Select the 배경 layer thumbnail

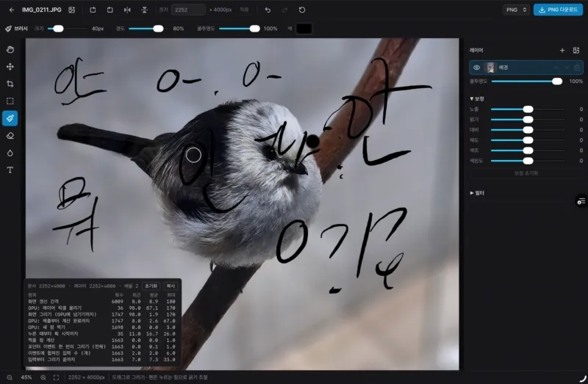[490, 68]
